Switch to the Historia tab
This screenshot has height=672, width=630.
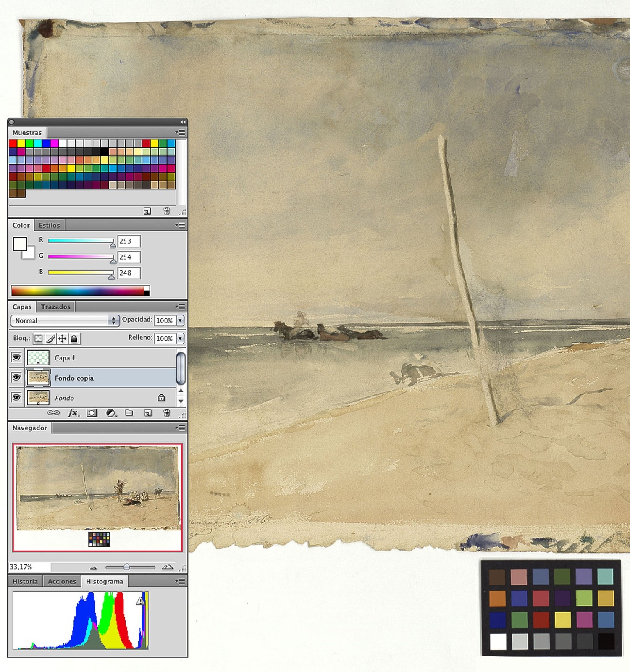[x=25, y=581]
